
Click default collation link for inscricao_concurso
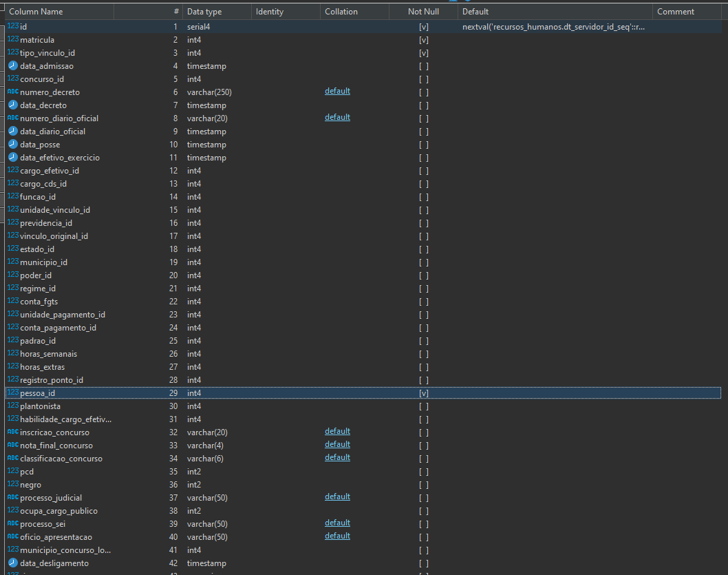click(x=338, y=431)
